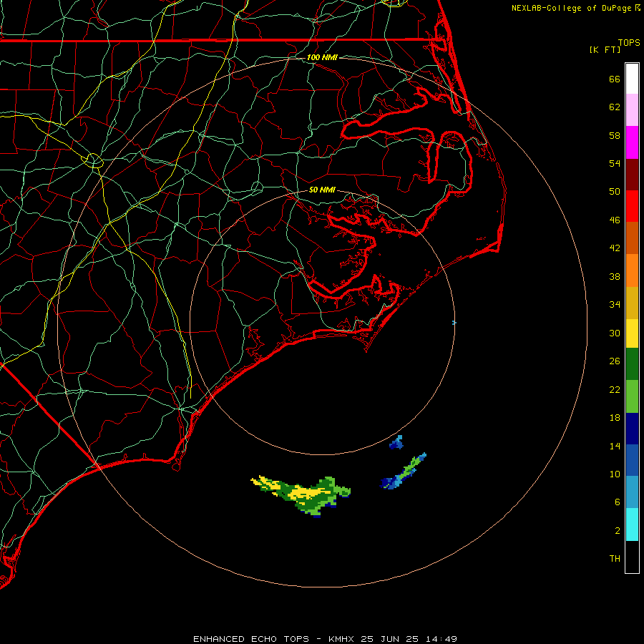Click the legend value '38'
Screen dimensions: 644x644
(615, 277)
